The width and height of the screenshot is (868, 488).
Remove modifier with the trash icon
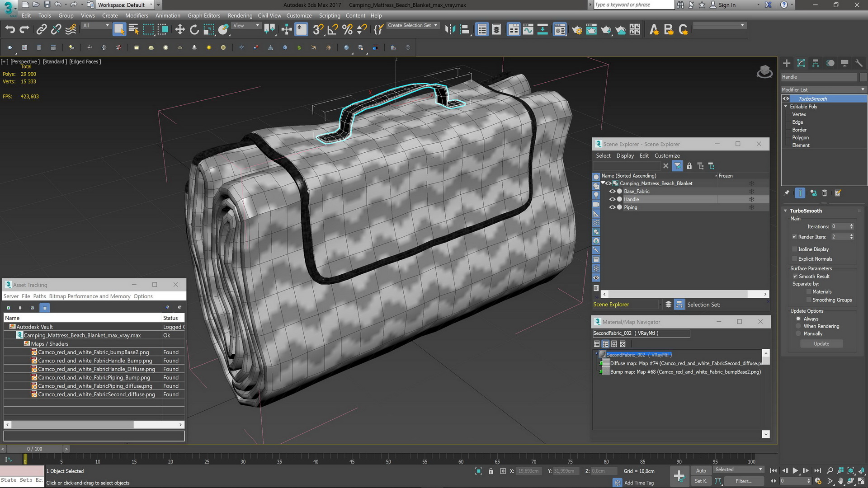pos(825,193)
